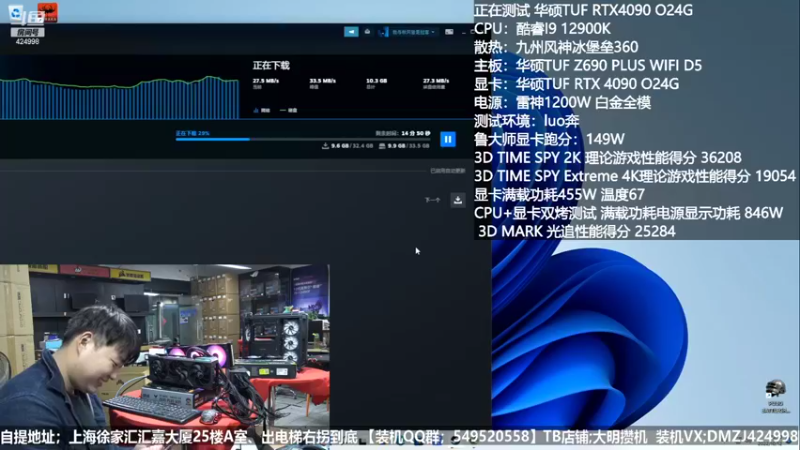Click the room number 424998 text

(27, 41)
